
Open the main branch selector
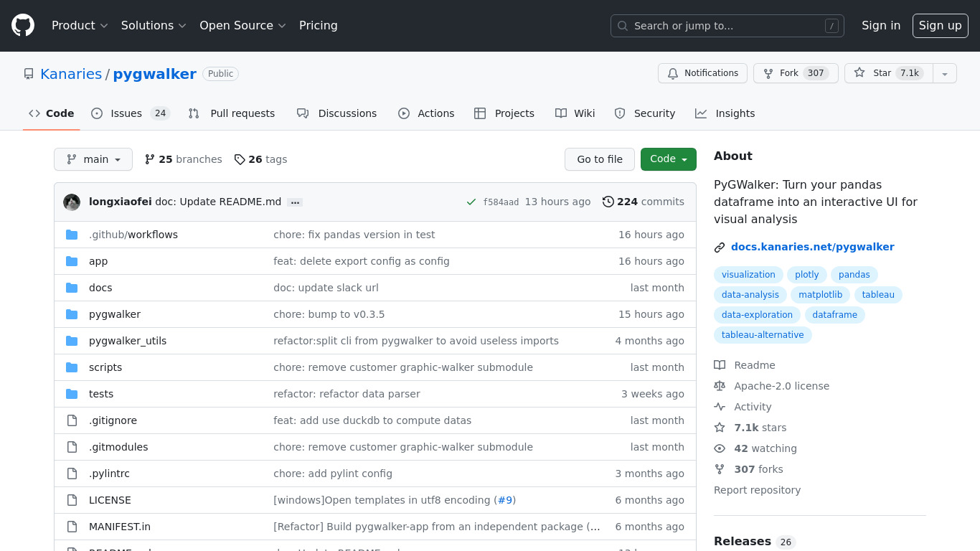click(x=93, y=159)
